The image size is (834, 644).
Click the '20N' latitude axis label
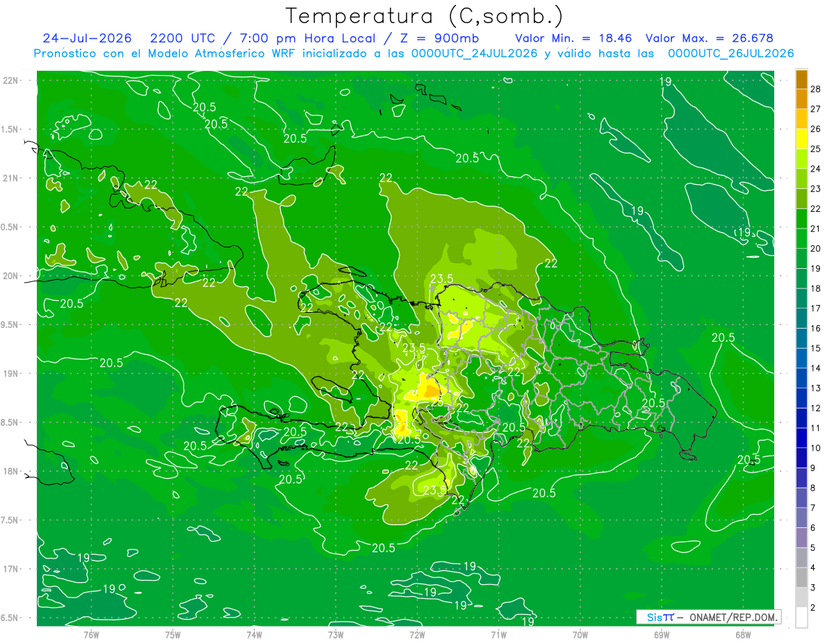[x=10, y=276]
